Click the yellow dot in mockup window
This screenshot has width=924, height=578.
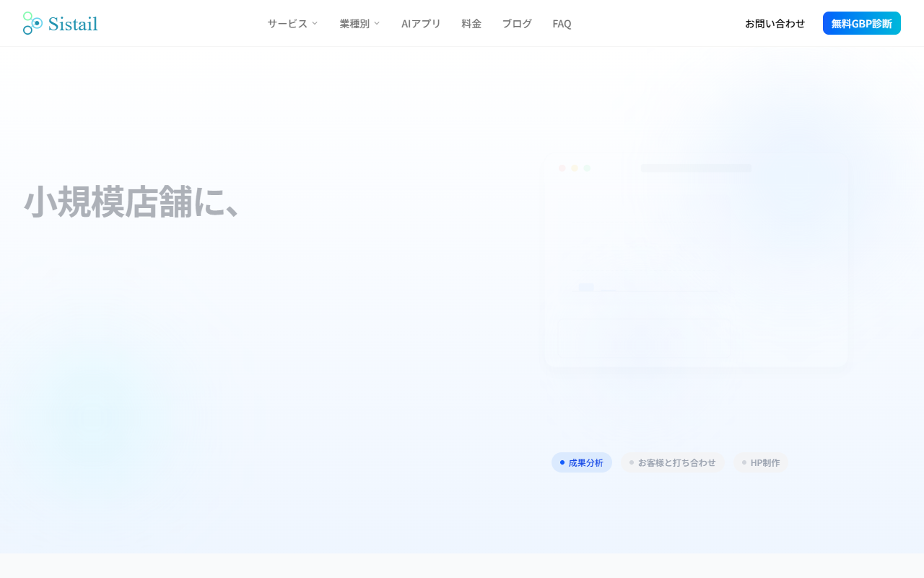(575, 168)
